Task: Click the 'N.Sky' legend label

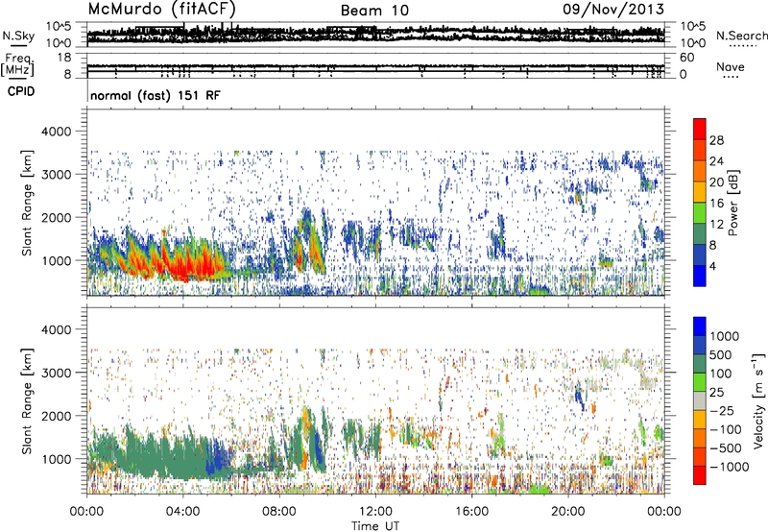Action: pyautogui.click(x=18, y=36)
